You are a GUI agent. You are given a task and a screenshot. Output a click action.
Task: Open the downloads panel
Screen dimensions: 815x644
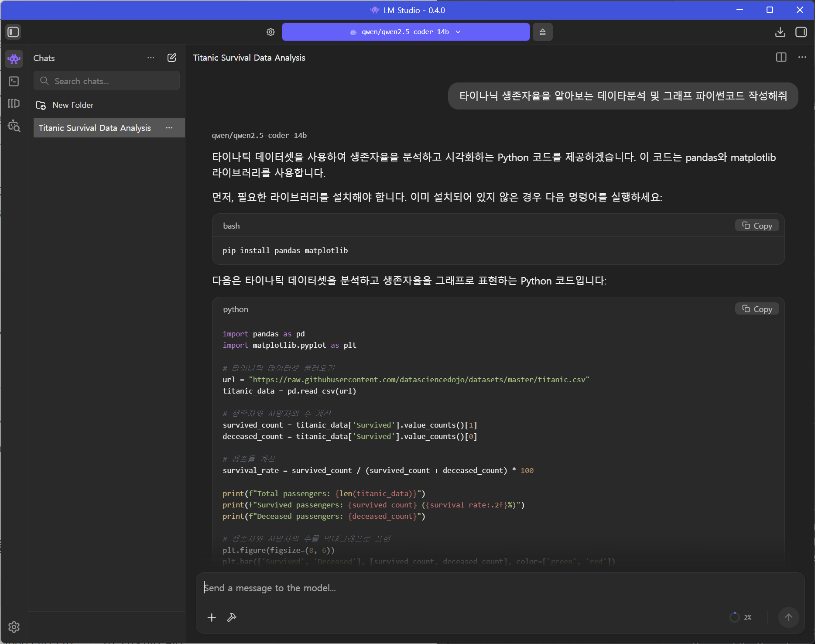(780, 32)
